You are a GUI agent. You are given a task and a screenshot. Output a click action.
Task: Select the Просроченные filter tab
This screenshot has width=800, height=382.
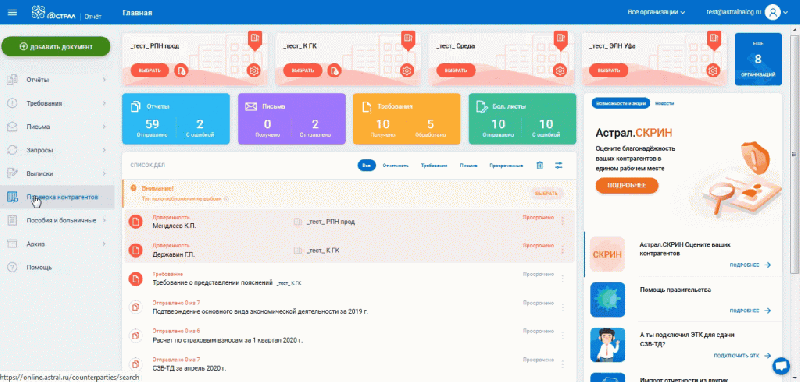click(x=507, y=165)
